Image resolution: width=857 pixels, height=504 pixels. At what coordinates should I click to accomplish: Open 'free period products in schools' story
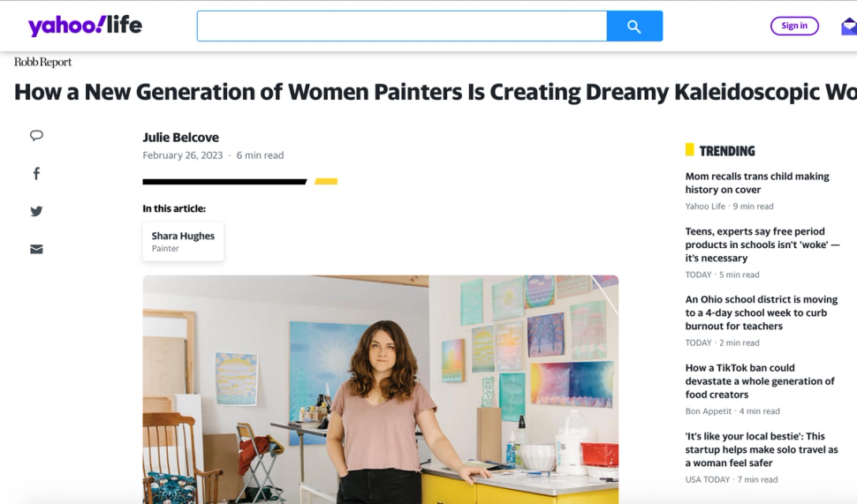click(x=762, y=244)
